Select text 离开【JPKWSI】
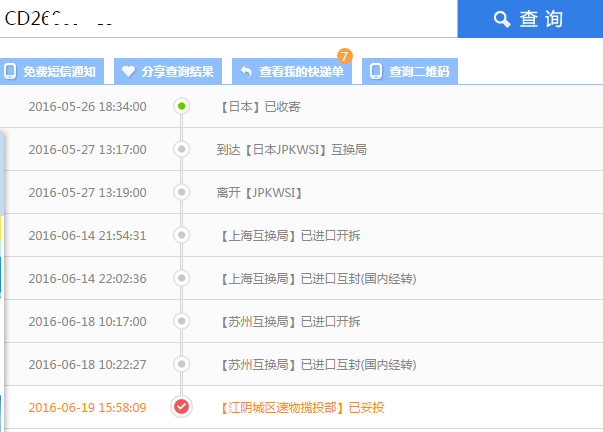 coord(260,193)
